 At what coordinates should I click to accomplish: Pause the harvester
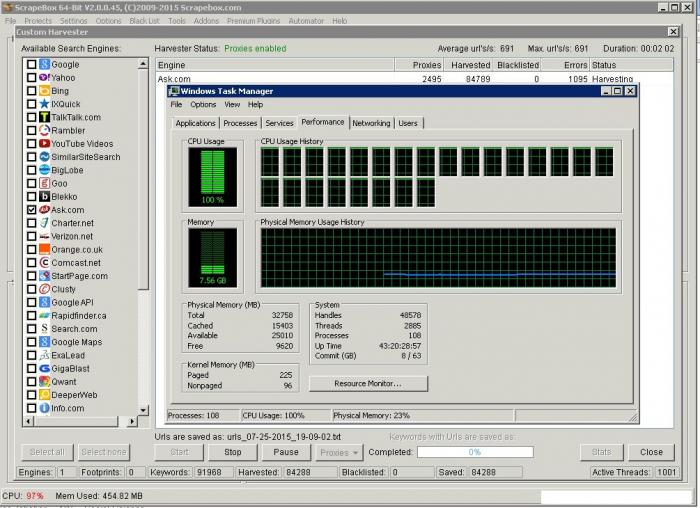coord(286,452)
